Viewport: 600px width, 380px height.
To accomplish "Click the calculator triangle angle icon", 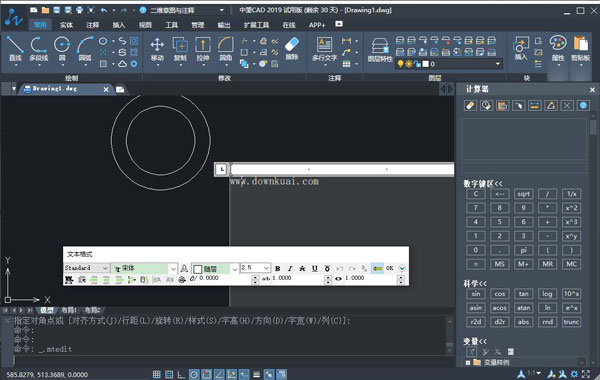I will click(551, 105).
